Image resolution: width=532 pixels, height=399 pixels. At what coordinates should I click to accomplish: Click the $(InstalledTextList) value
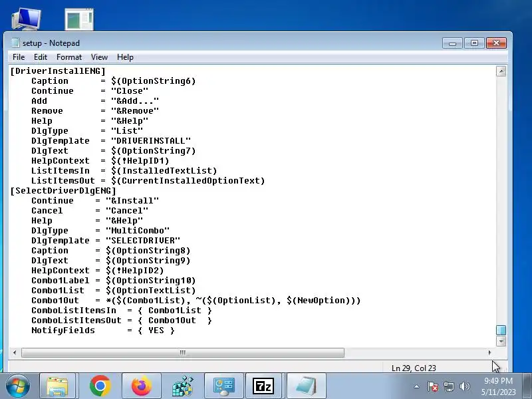(164, 171)
